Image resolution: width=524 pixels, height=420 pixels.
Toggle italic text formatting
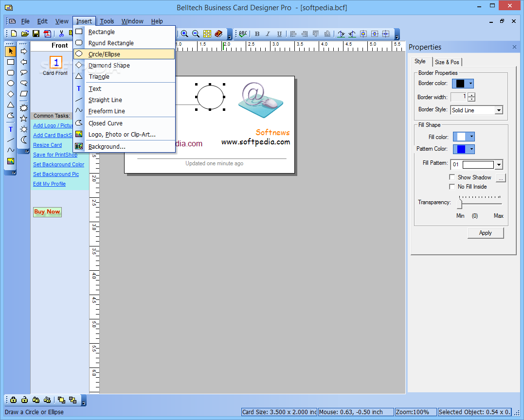(x=268, y=34)
